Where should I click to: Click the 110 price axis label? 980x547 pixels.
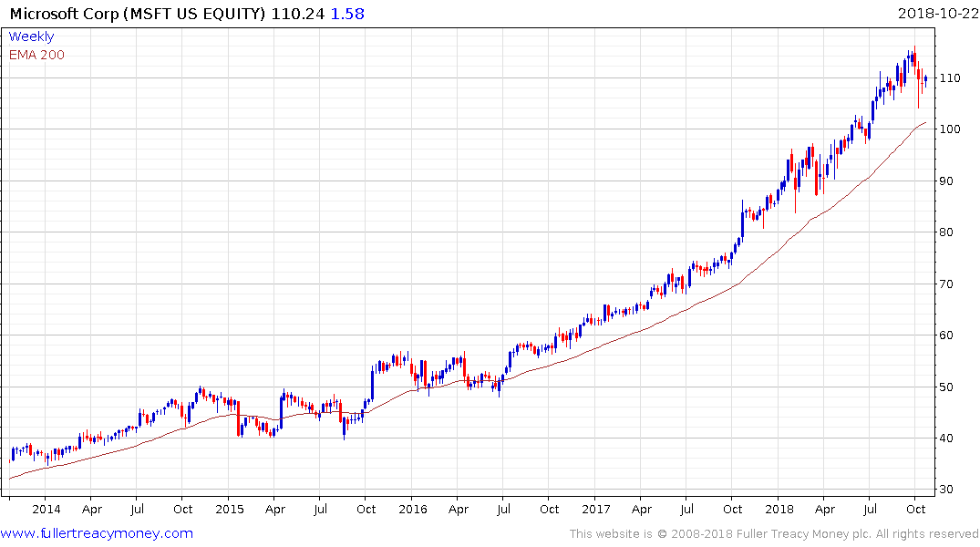(x=950, y=78)
